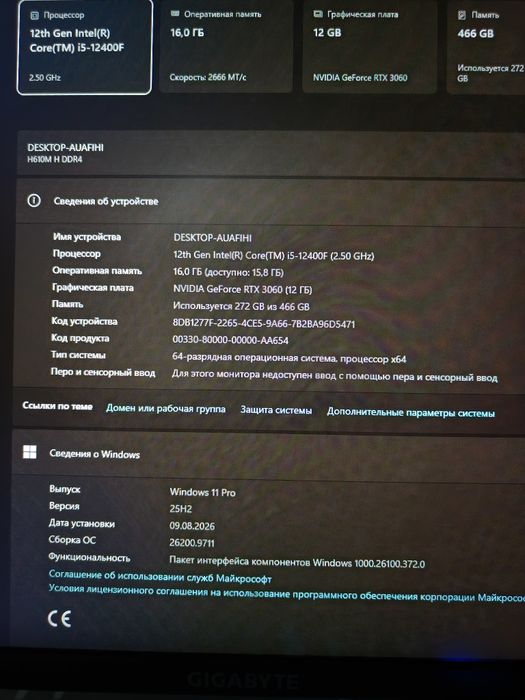Screen dimensions: 525x700
Task: Click the processor chip icon
Action: point(34,16)
